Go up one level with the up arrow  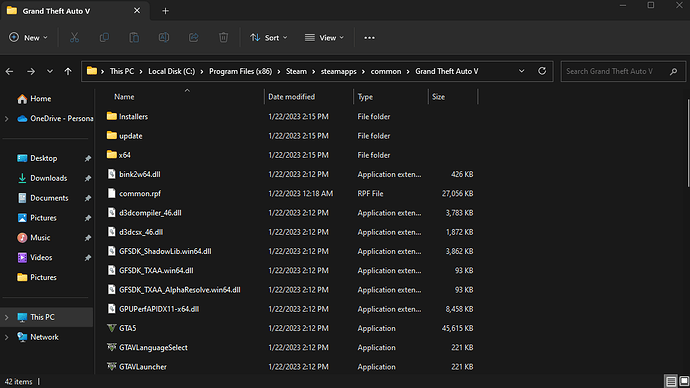tap(68, 71)
